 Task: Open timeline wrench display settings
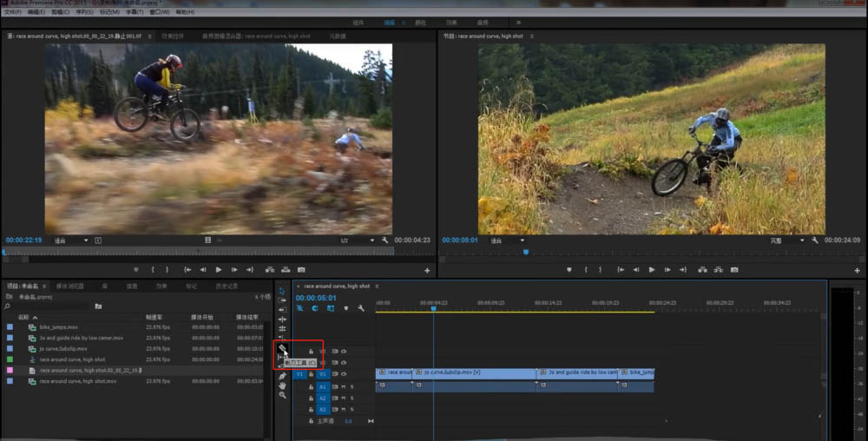(360, 308)
